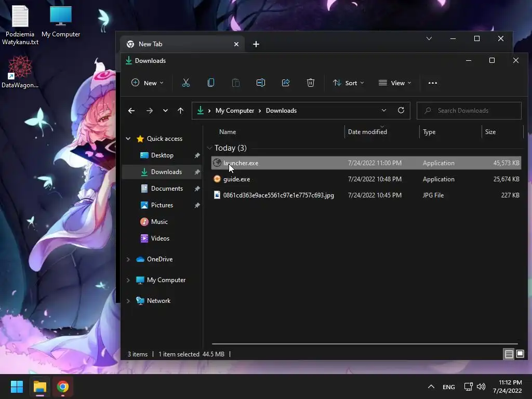Show hidden tray icons chevron
Image resolution: width=532 pixels, height=399 pixels.
(x=431, y=387)
